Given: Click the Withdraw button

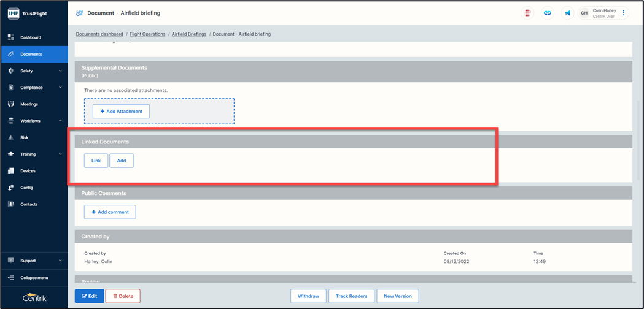Looking at the screenshot, I should 308,296.
